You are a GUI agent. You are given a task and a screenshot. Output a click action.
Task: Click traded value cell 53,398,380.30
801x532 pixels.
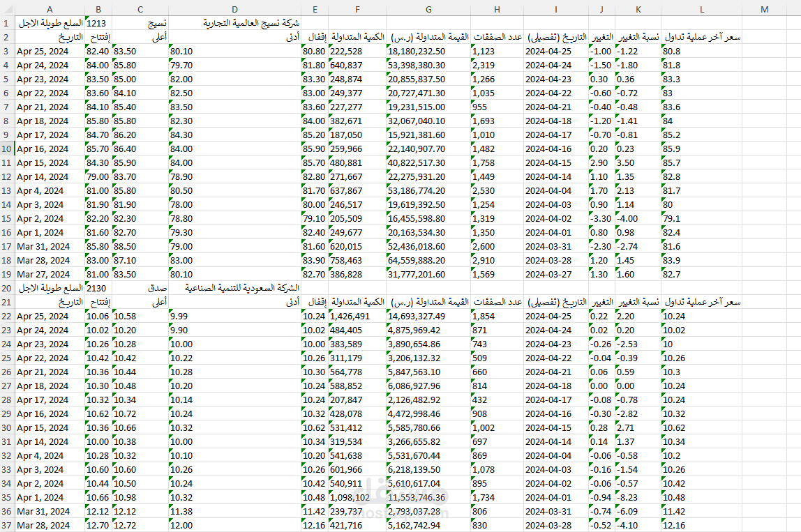[x=428, y=66]
